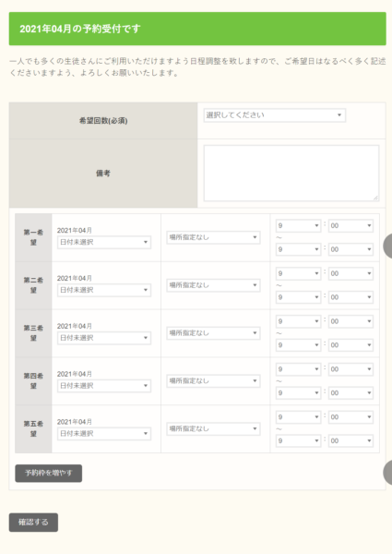Open 第一希望 location dropdown '場所指定なし'

pos(213,237)
